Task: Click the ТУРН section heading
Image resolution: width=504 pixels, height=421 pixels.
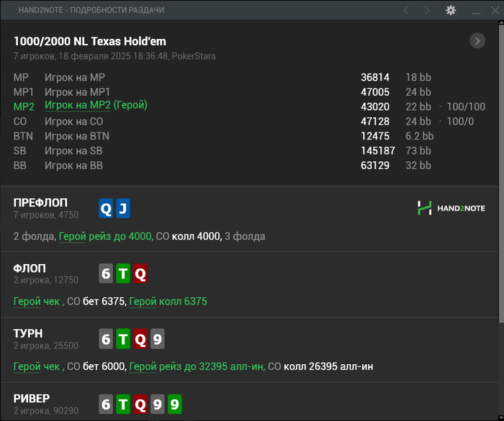Action: pyautogui.click(x=28, y=334)
